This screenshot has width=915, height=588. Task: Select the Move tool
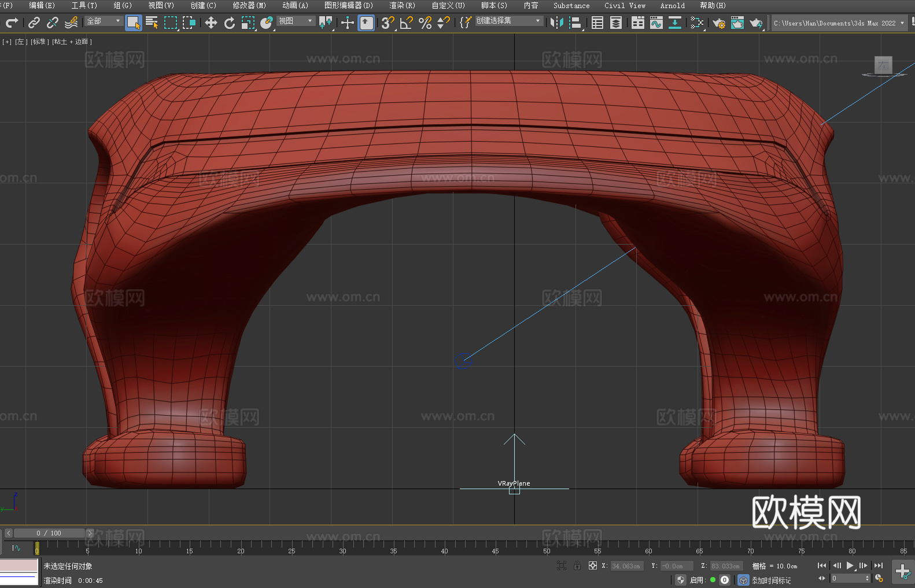click(x=211, y=23)
